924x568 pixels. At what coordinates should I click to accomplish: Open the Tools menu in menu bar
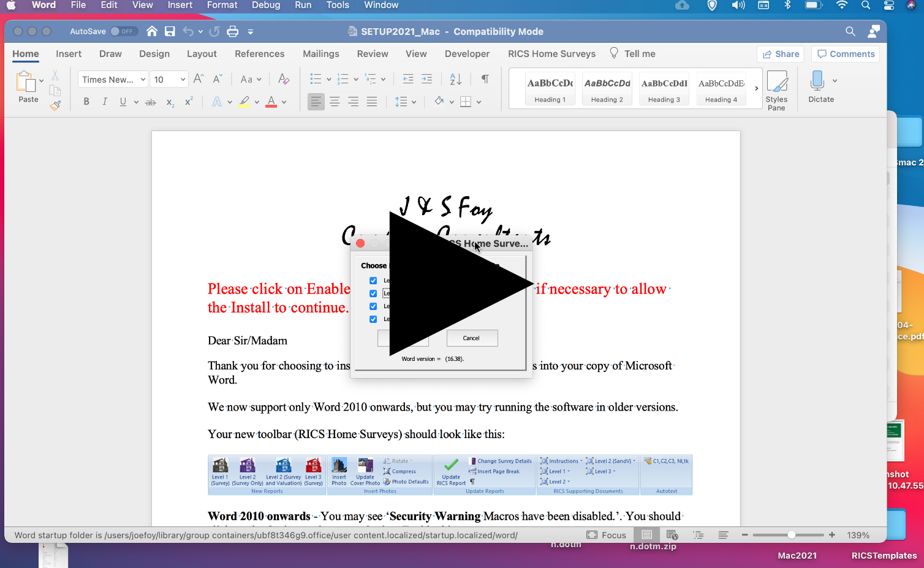tap(338, 5)
